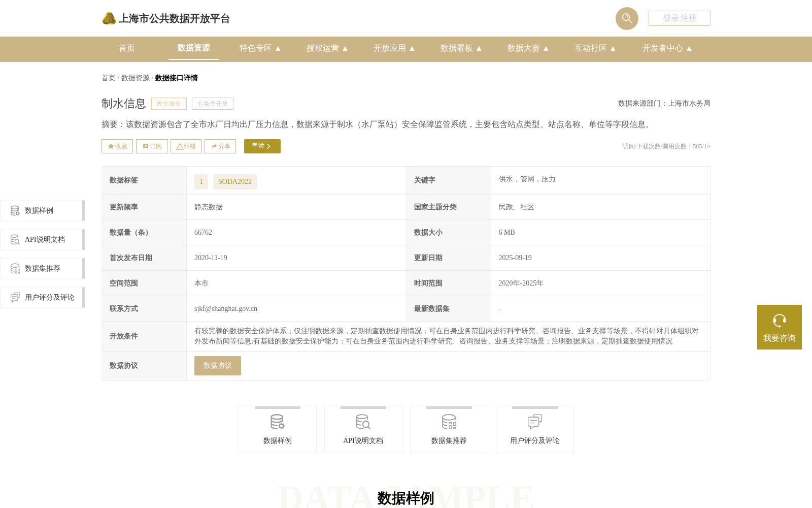
Task: Click the 数据来源部门：上海市水务局 text
Action: pos(664,103)
